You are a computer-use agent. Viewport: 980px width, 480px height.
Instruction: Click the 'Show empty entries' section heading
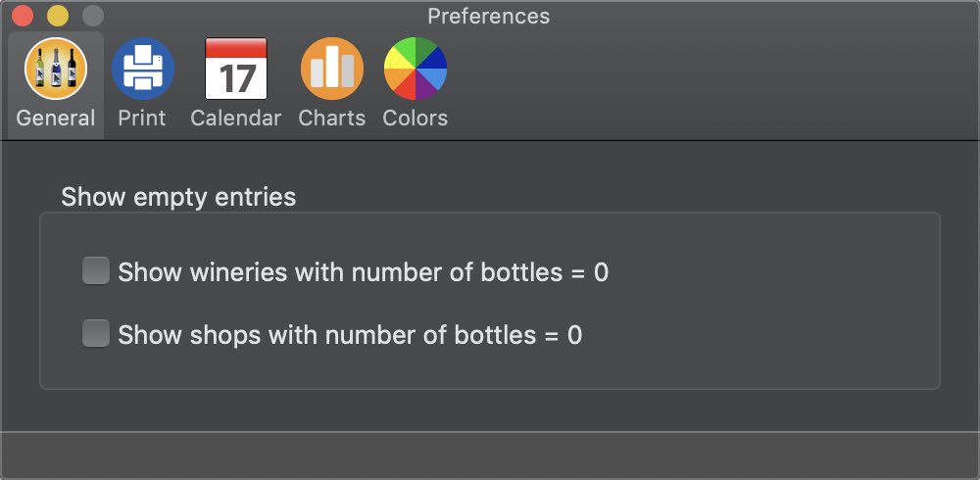coord(178,198)
